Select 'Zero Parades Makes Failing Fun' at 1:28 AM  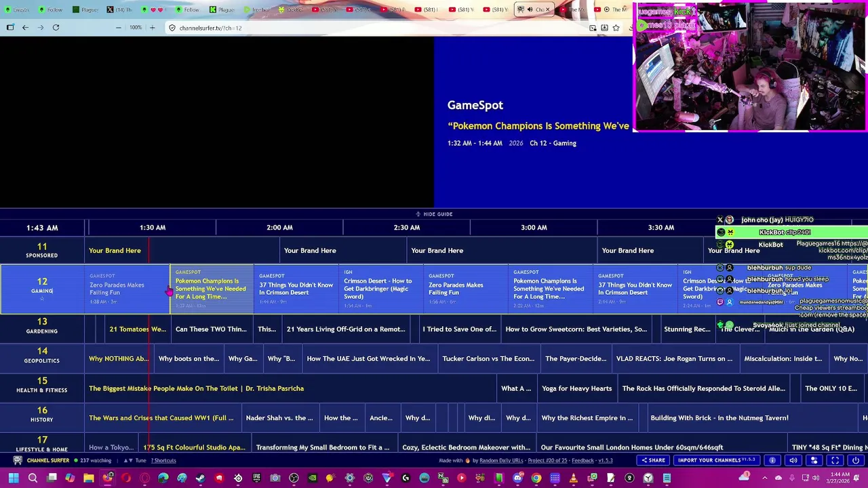[x=127, y=289]
